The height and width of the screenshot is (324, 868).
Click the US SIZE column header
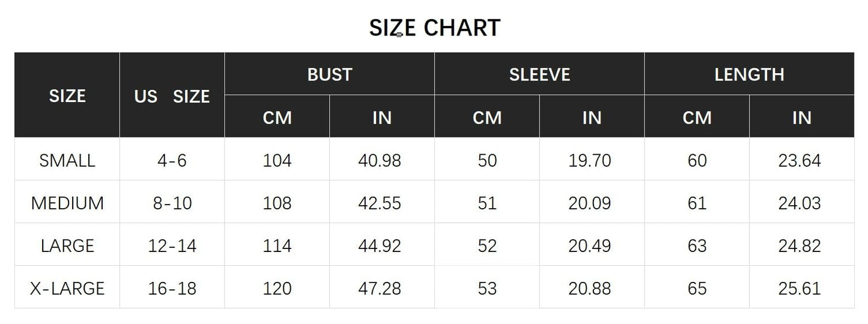click(172, 96)
